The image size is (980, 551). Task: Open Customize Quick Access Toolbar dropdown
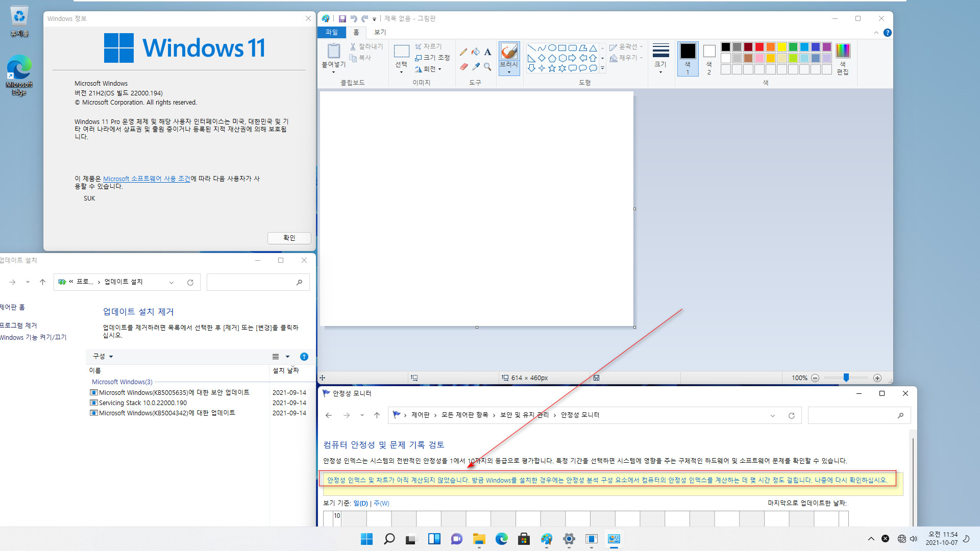374,19
